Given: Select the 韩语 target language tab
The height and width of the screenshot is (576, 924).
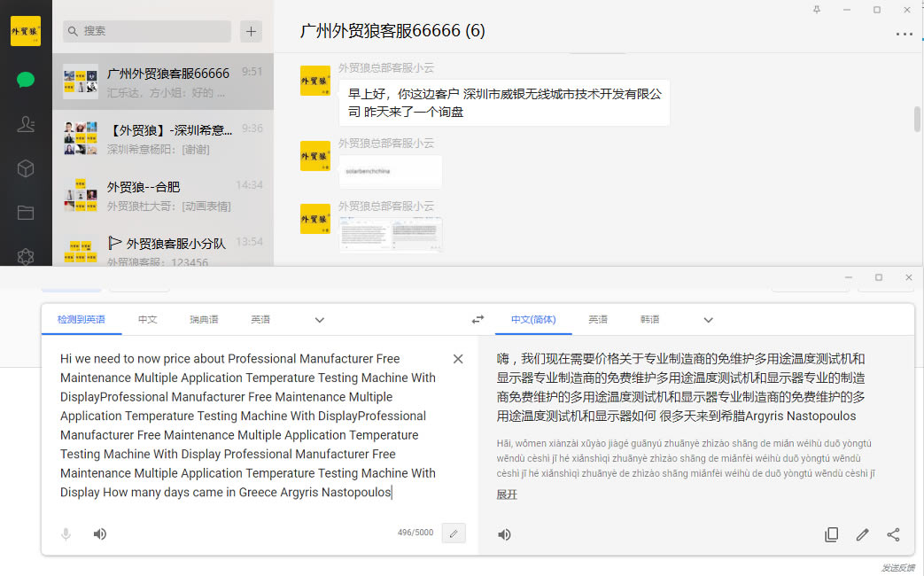Looking at the screenshot, I should pos(649,320).
